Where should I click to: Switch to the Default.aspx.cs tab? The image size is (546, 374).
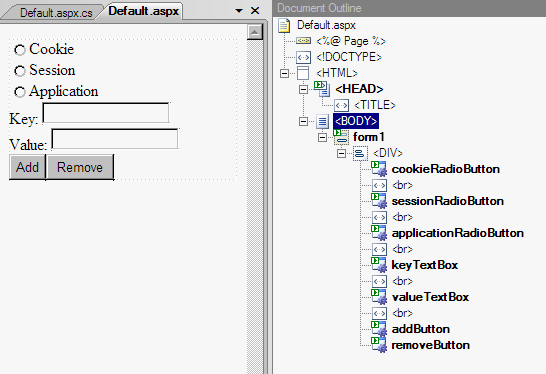(56, 13)
